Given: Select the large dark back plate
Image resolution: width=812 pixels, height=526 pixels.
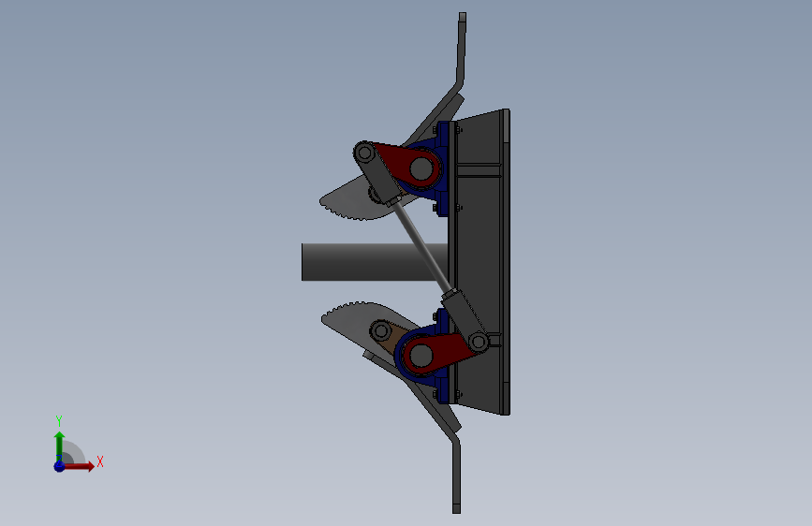Looking at the screenshot, I should pyautogui.click(x=479, y=261).
